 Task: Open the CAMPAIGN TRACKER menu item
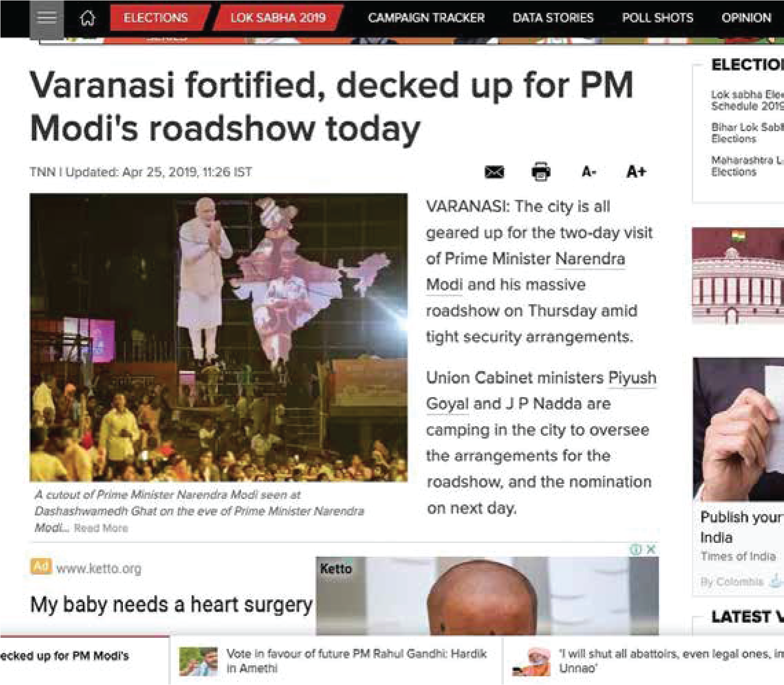point(426,18)
